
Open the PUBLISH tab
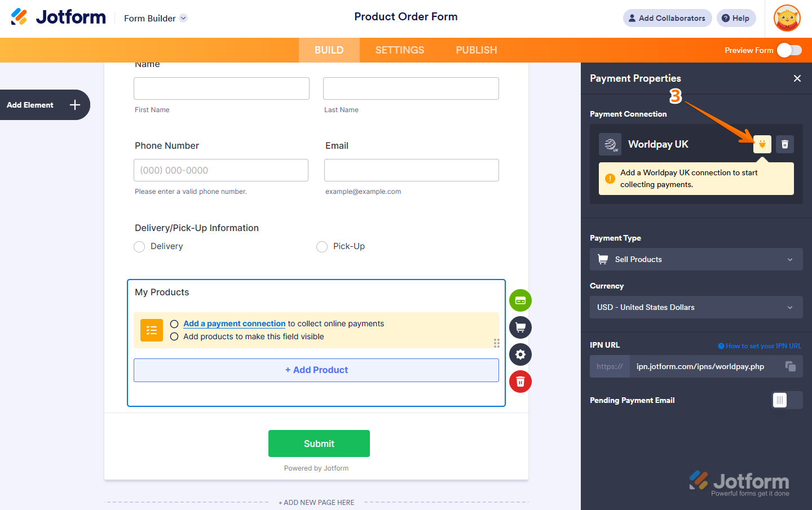click(x=476, y=50)
